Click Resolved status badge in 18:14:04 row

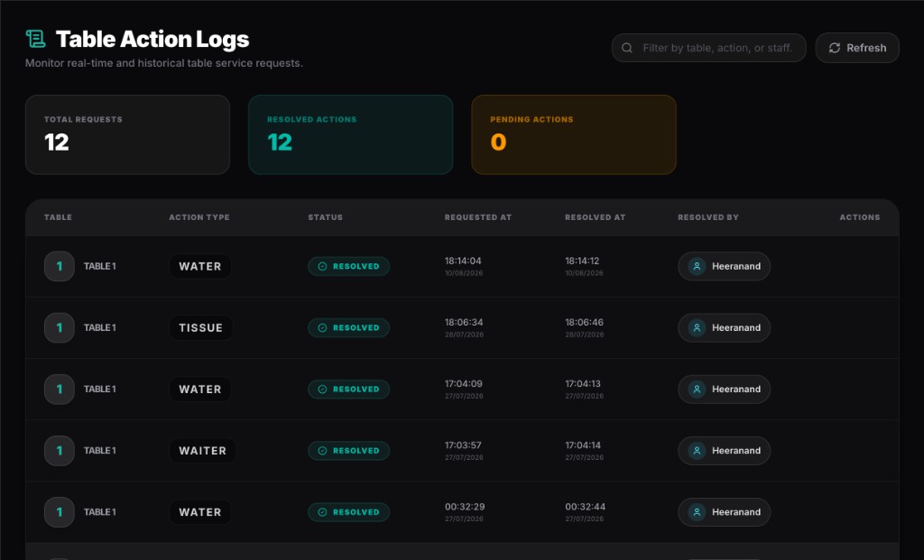(x=348, y=266)
